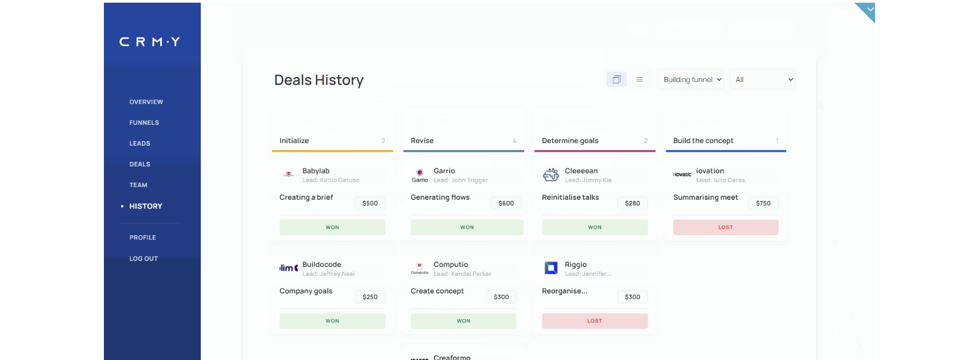
Task: Switch to list view
Action: tap(639, 79)
